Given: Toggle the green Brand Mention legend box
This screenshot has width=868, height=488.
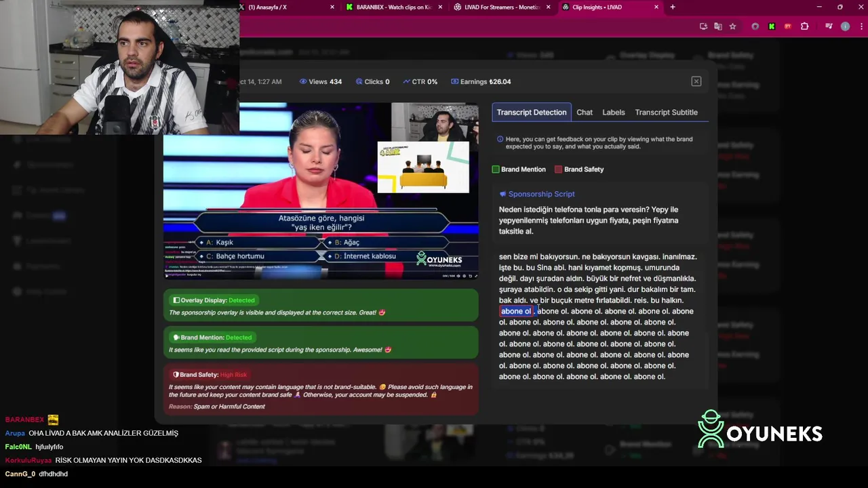Looking at the screenshot, I should (496, 169).
